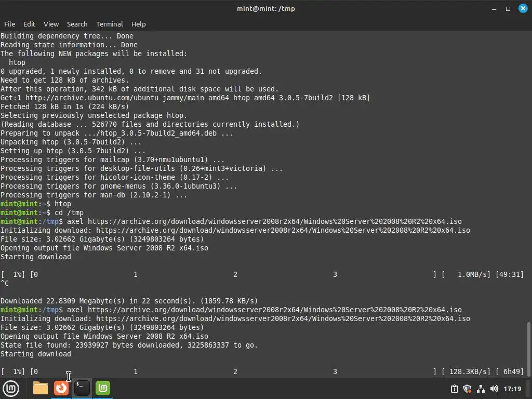Screen dimensions: 532x399
Task: Open the network connections tray icon
Action: [x=481, y=389]
